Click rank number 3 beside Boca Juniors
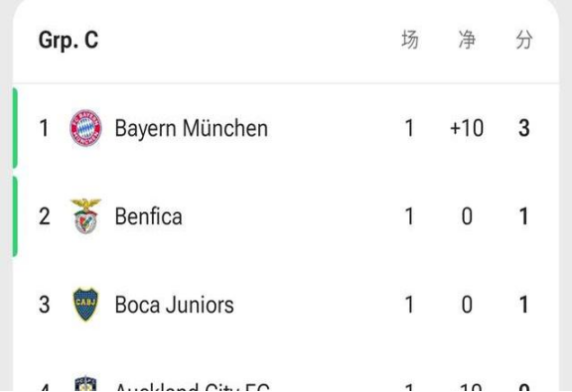The image size is (572, 392). [45, 305]
